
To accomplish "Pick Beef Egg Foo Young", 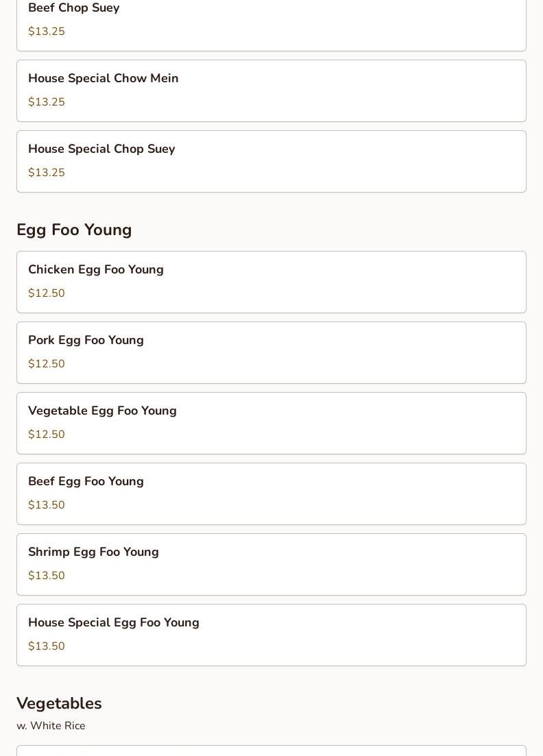I will (x=86, y=482).
